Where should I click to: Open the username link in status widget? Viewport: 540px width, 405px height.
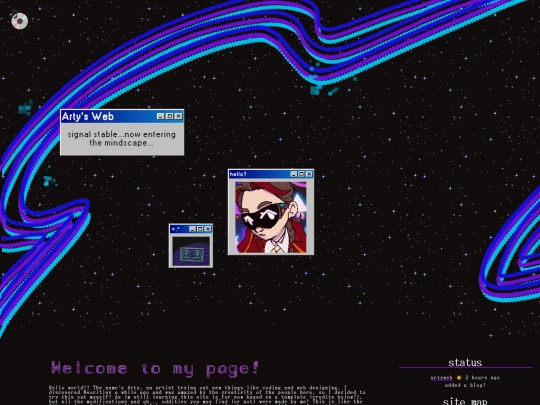[x=442, y=378]
